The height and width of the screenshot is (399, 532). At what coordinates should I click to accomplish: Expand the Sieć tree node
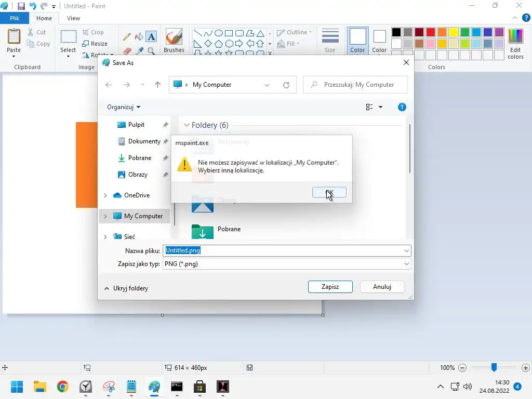coord(105,237)
